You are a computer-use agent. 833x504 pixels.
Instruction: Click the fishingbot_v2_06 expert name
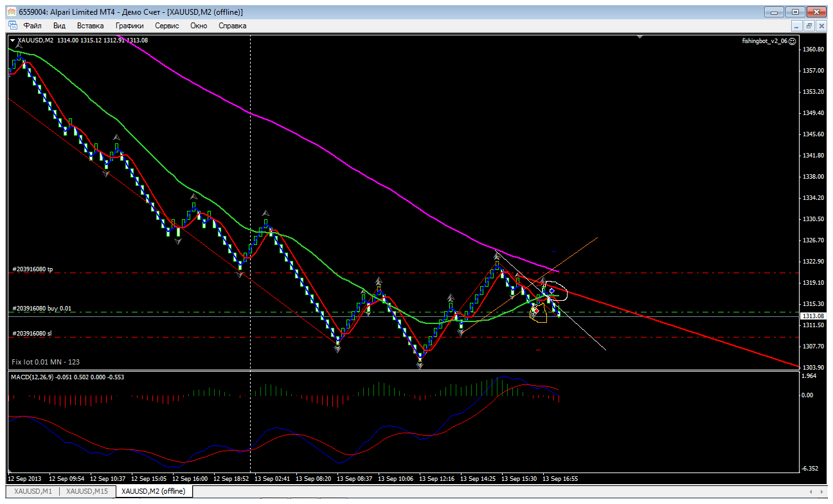click(764, 40)
